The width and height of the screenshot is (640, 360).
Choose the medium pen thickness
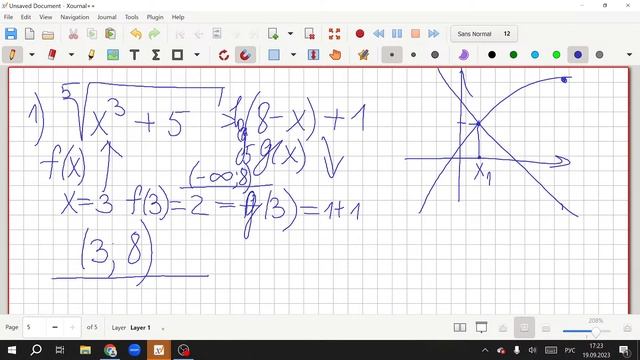coord(413,55)
